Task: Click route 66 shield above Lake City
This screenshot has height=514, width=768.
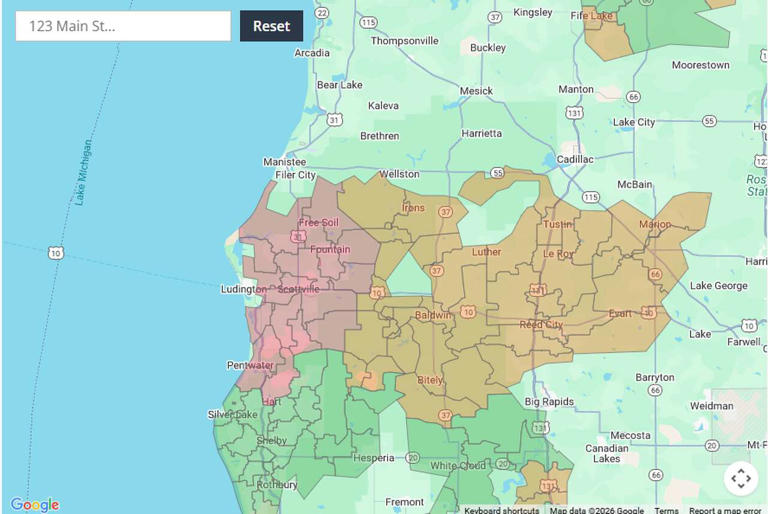Action: tap(633, 97)
